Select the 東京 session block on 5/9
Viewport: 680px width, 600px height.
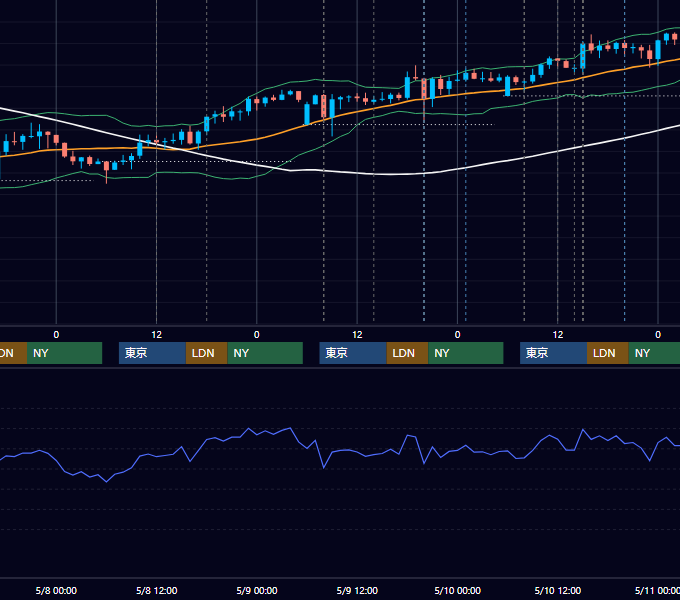click(353, 353)
